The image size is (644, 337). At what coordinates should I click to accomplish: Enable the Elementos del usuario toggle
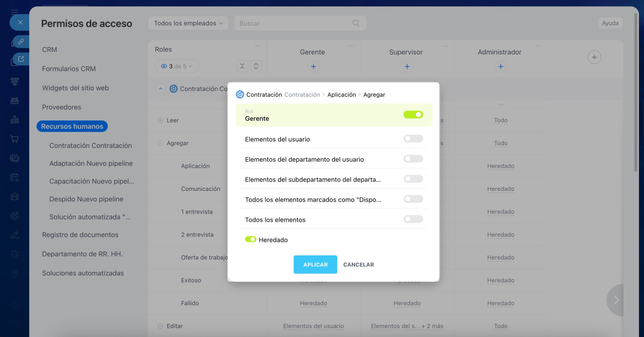point(413,139)
